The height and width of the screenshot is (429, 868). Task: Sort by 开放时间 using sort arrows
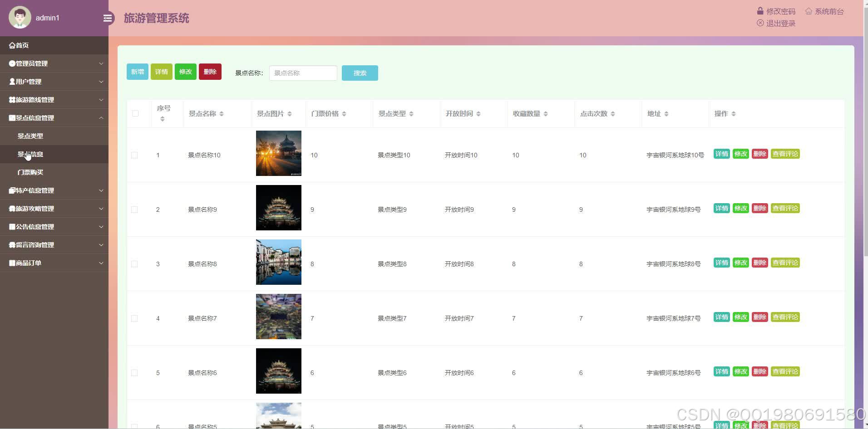coord(478,114)
